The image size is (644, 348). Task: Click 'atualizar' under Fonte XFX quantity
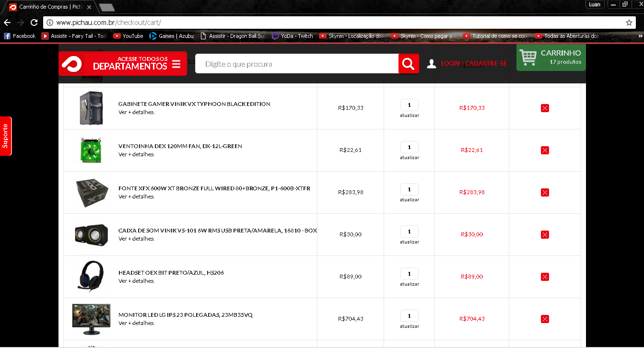[410, 200]
